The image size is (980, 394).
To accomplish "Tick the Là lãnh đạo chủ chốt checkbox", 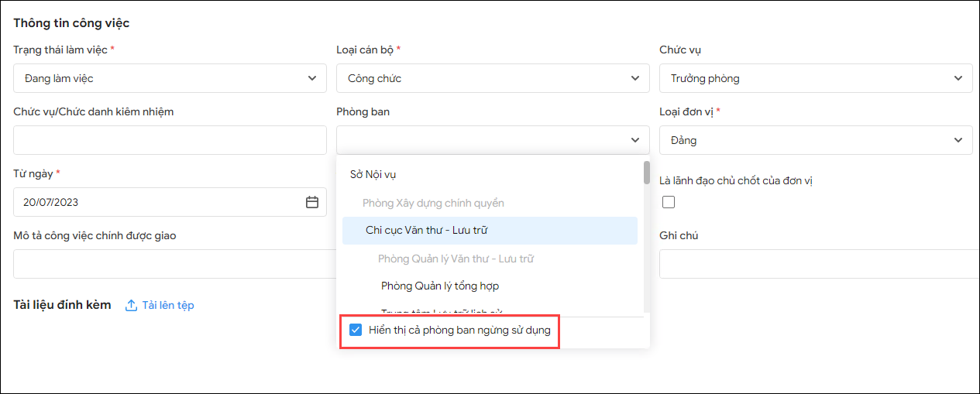I will (x=668, y=202).
